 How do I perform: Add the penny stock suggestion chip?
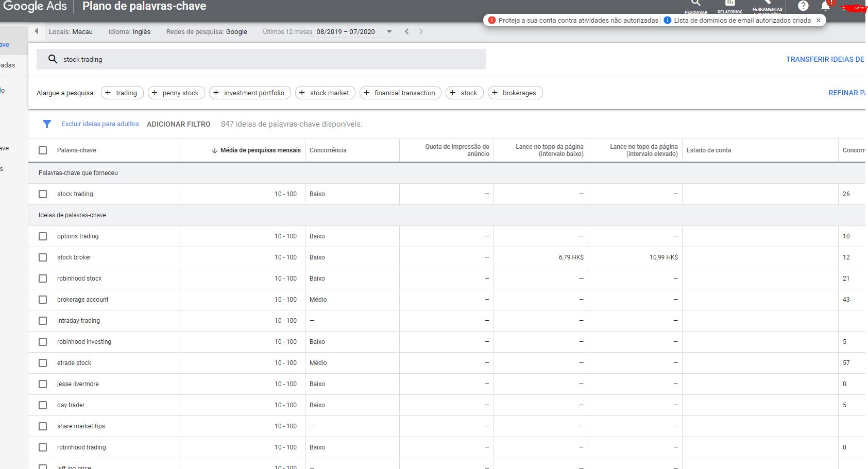tap(176, 93)
